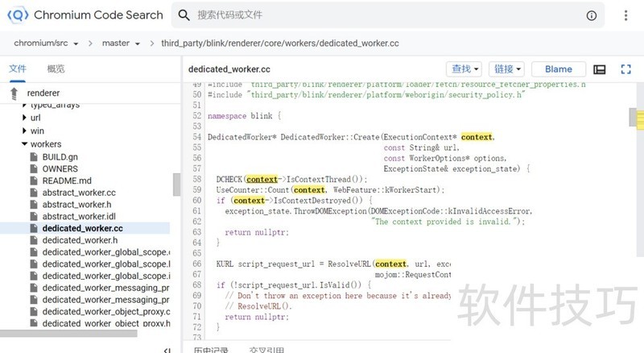Image resolution: width=644 pixels, height=353 pixels.
Task: Open the 链接 dropdown
Action: pos(508,69)
